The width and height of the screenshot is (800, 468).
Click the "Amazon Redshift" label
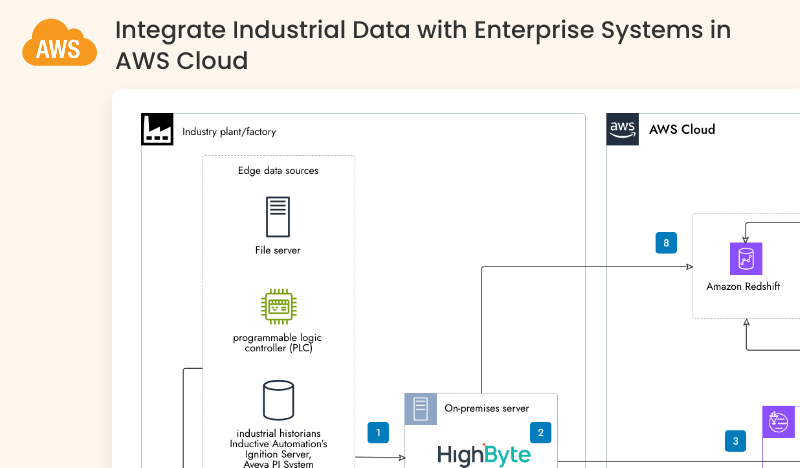click(743, 287)
